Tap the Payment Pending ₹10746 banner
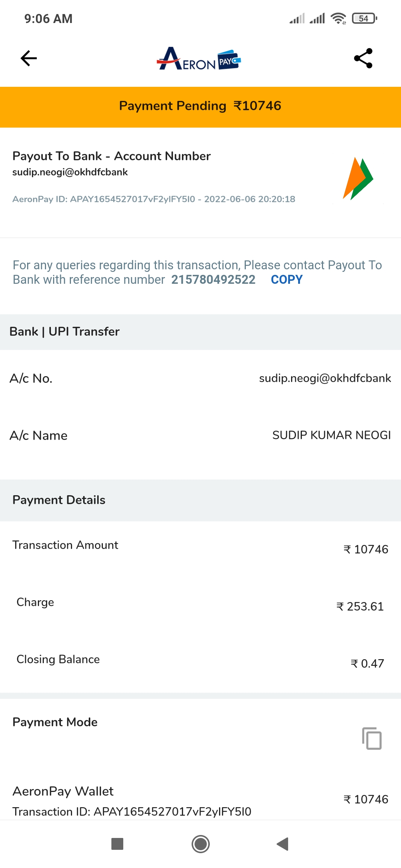Screen dimensions: 401x868 pyautogui.click(x=200, y=107)
